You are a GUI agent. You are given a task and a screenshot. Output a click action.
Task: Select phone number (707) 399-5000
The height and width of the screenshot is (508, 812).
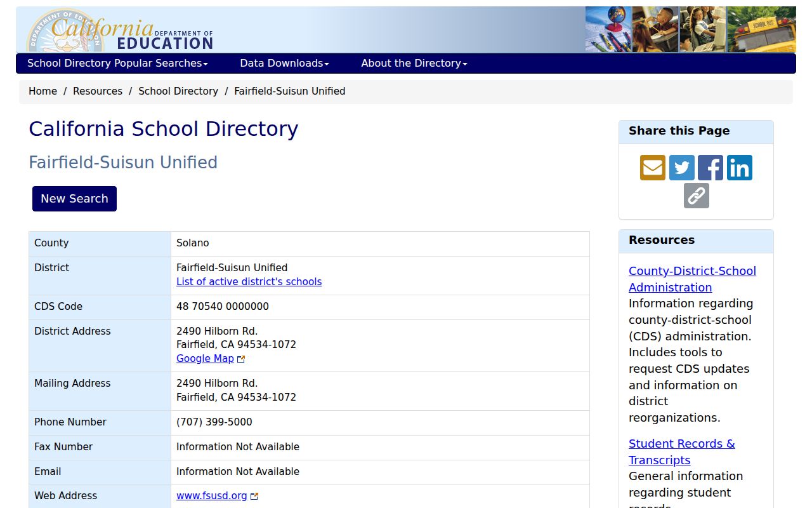coord(214,422)
